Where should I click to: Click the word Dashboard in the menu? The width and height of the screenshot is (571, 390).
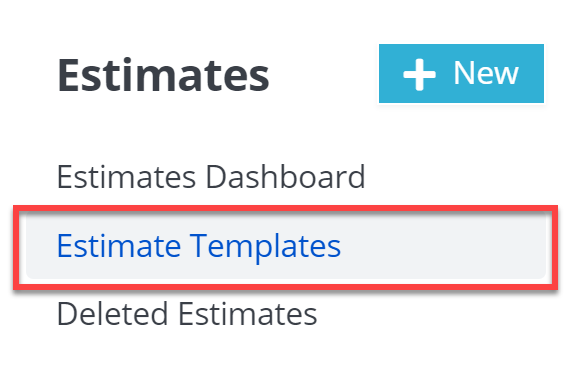pyautogui.click(x=286, y=177)
